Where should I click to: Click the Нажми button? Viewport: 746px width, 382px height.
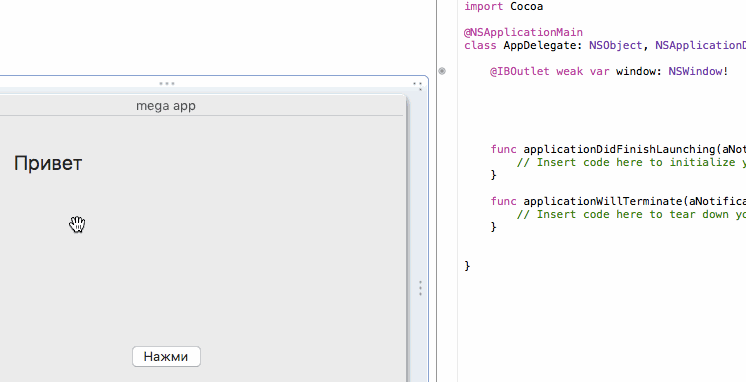click(166, 357)
